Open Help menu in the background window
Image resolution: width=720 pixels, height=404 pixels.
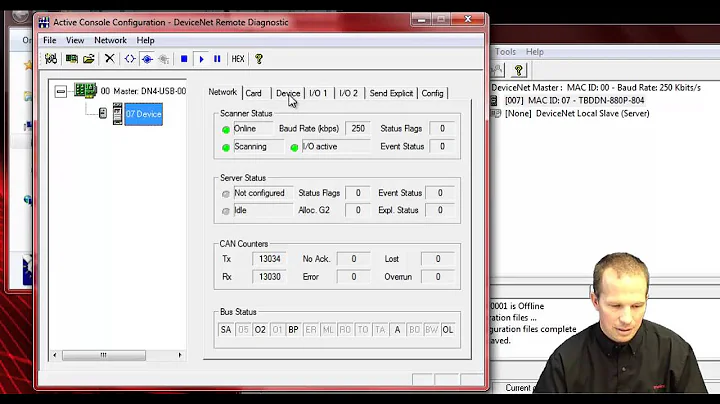point(534,52)
